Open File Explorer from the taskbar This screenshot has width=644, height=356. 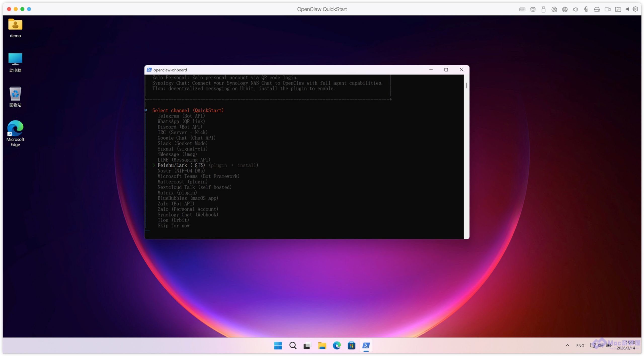coord(322,345)
